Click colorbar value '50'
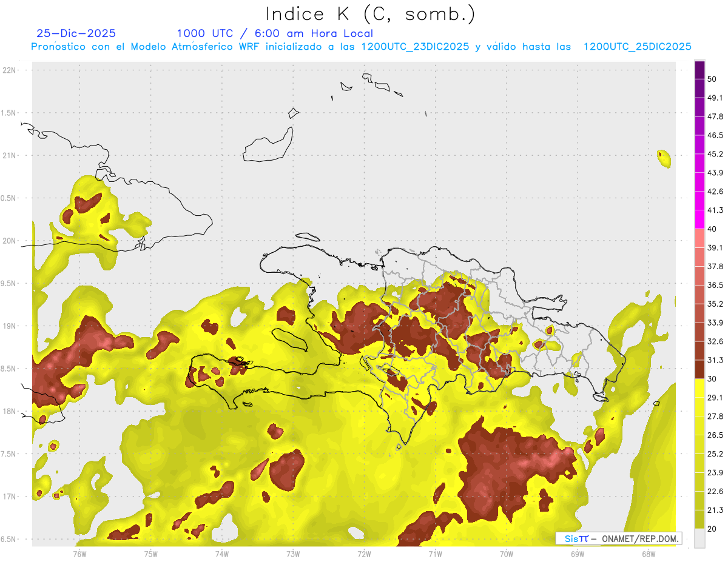 [x=713, y=79]
